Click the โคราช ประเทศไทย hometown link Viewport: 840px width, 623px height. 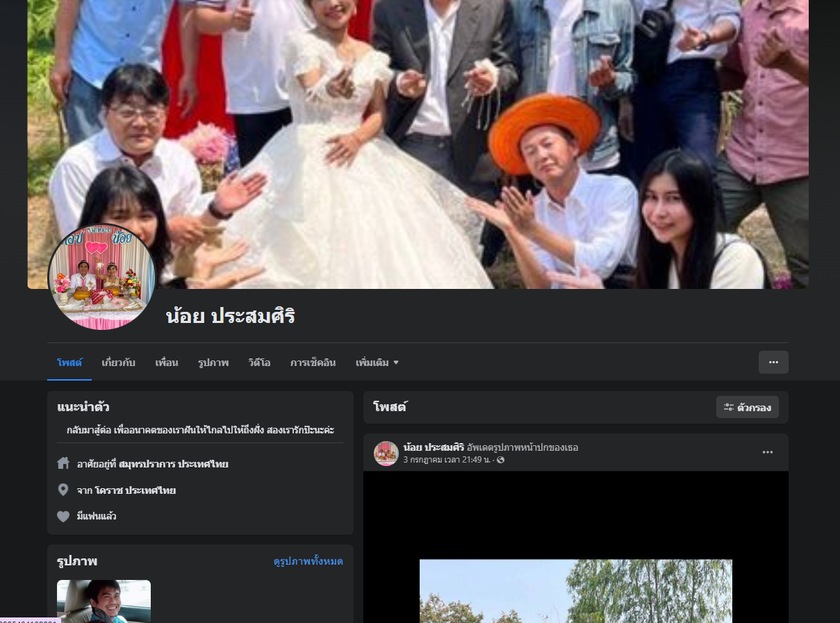point(135,490)
